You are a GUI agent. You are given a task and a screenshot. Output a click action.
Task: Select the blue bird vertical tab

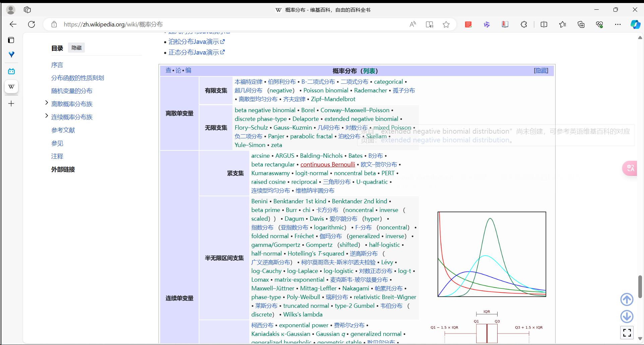(x=11, y=54)
